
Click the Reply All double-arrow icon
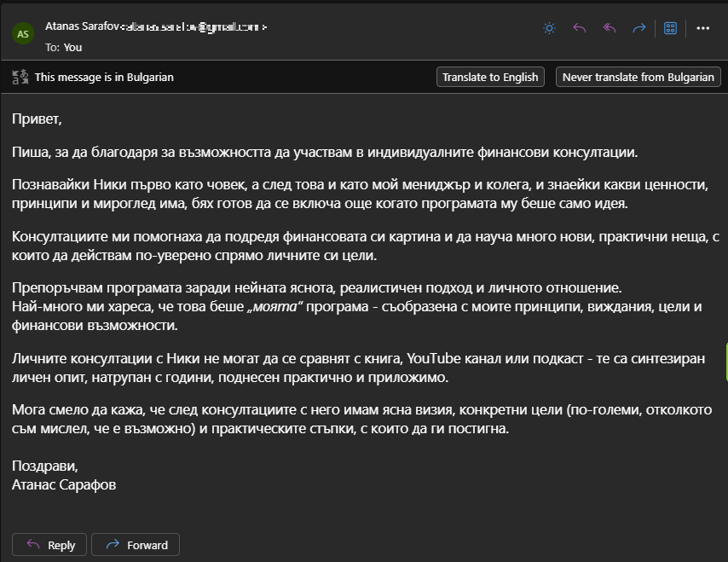610,28
